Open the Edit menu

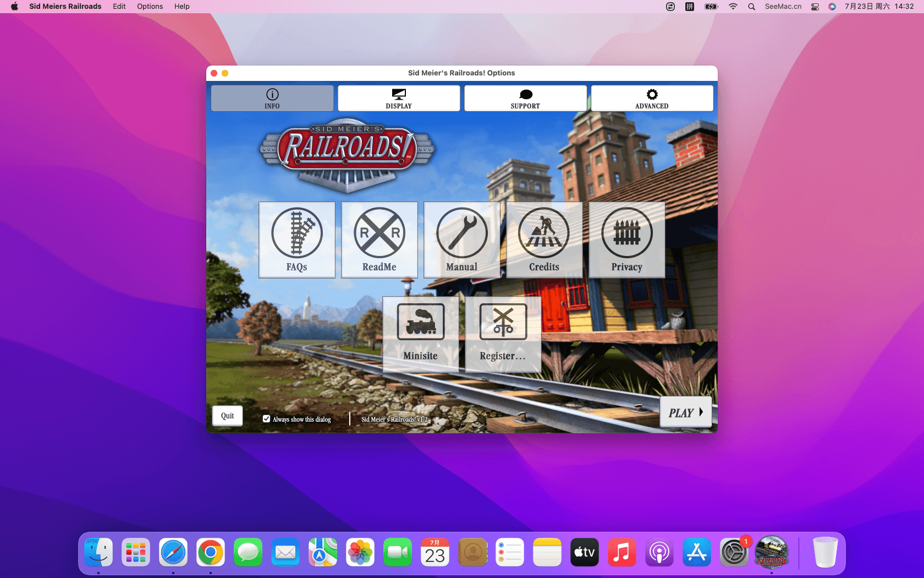point(119,7)
